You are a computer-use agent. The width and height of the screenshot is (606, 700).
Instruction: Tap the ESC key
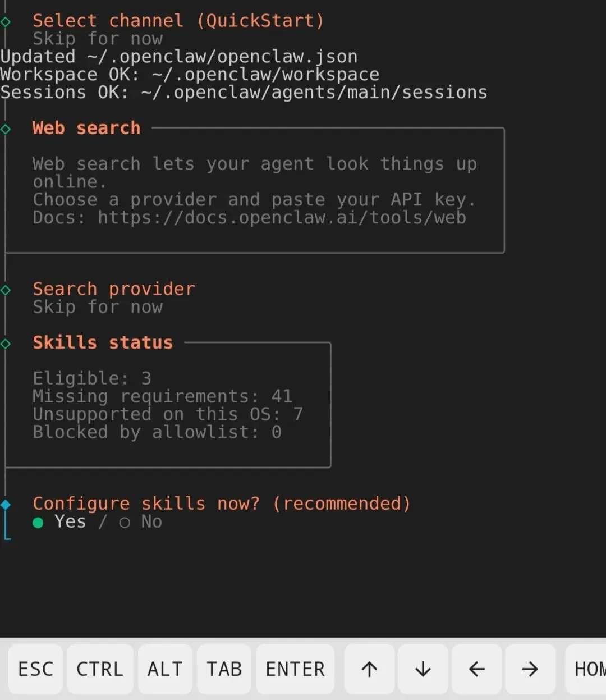[35, 669]
